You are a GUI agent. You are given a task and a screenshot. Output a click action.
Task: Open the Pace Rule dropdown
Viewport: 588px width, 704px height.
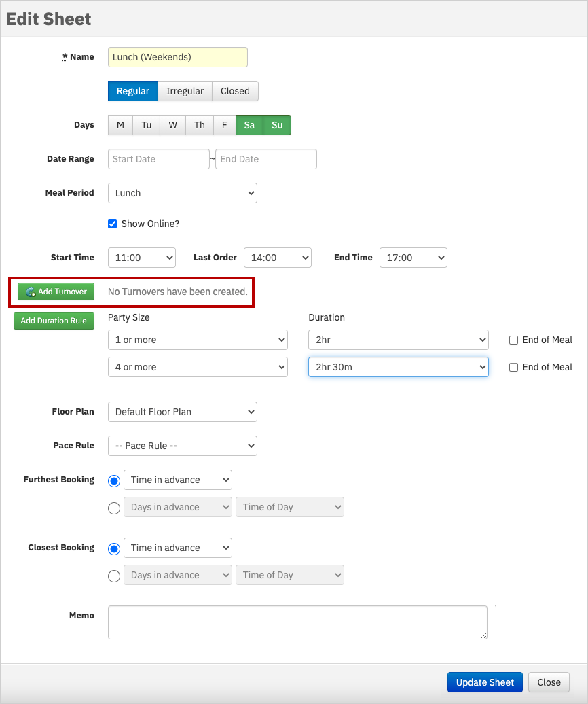pos(183,446)
